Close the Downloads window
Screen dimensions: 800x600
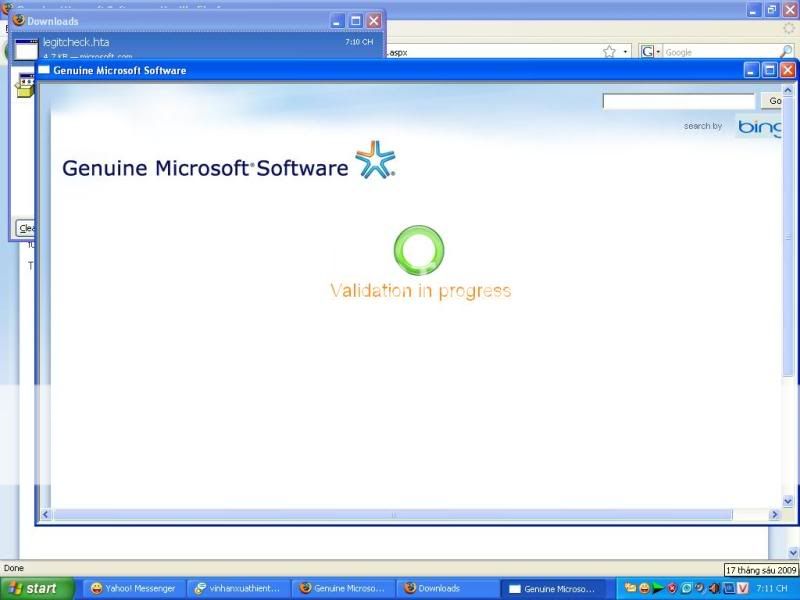[x=374, y=21]
